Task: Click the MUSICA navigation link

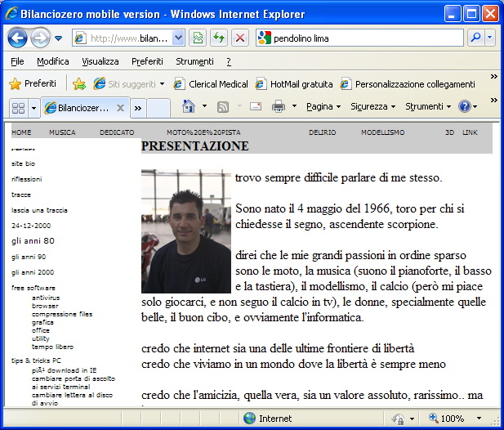Action: pyautogui.click(x=62, y=132)
